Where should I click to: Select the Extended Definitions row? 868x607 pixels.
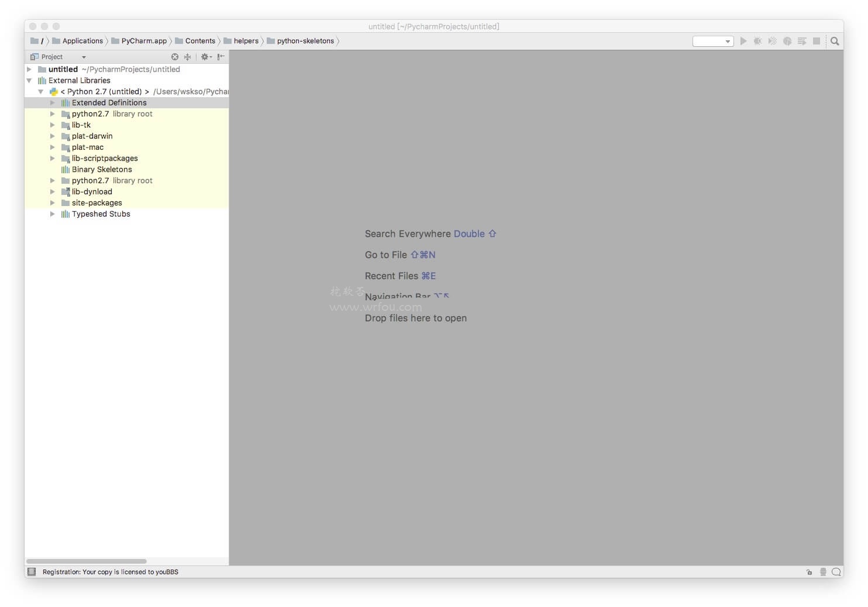click(126, 102)
